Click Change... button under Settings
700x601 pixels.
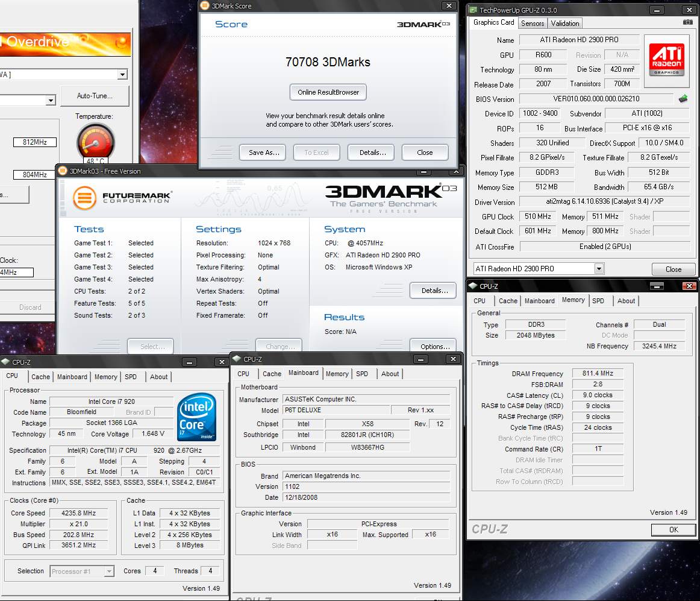point(278,346)
